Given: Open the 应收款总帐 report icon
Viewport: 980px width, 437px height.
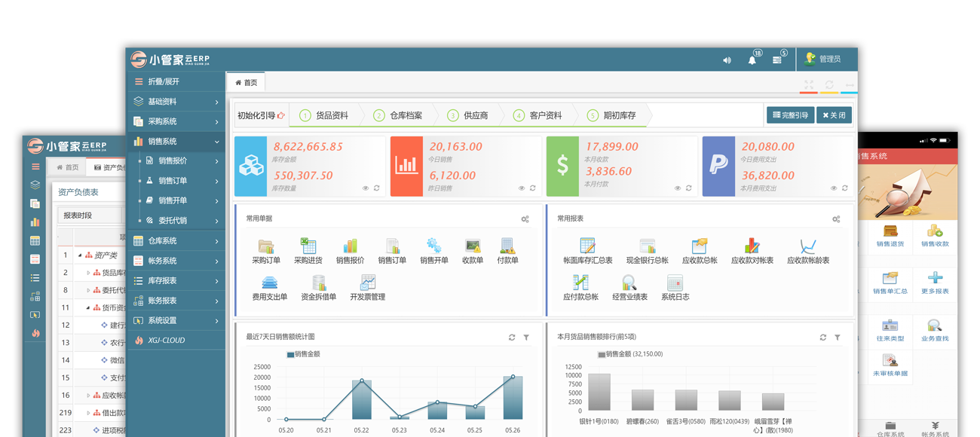Looking at the screenshot, I should tap(700, 246).
